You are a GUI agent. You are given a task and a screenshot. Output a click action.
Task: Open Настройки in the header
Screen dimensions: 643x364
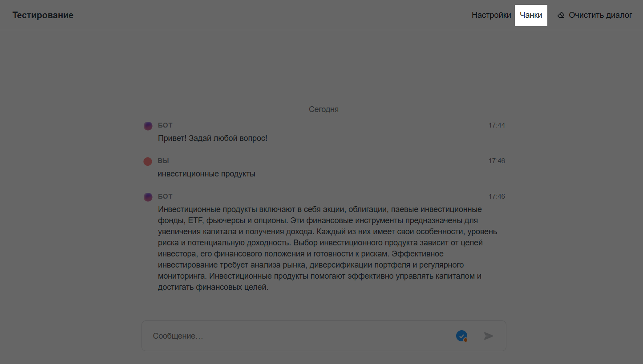click(491, 16)
